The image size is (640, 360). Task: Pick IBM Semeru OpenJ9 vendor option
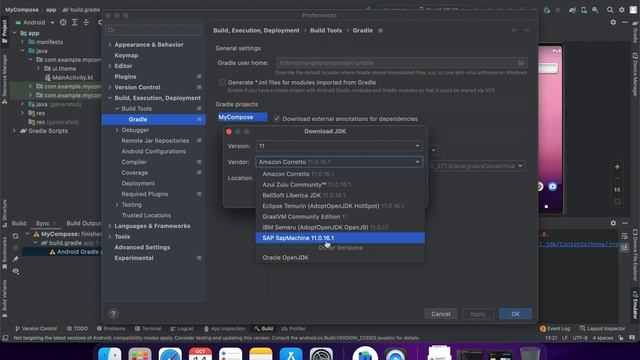click(340, 227)
